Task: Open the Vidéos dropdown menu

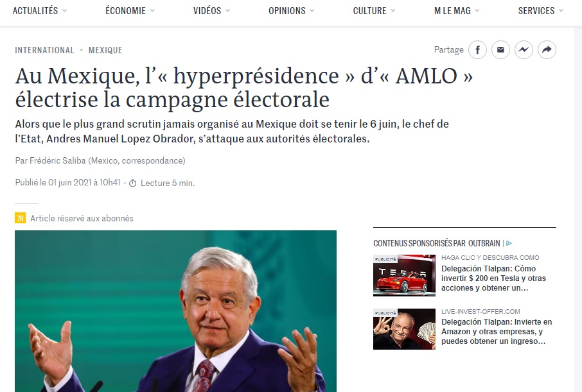Action: click(211, 11)
